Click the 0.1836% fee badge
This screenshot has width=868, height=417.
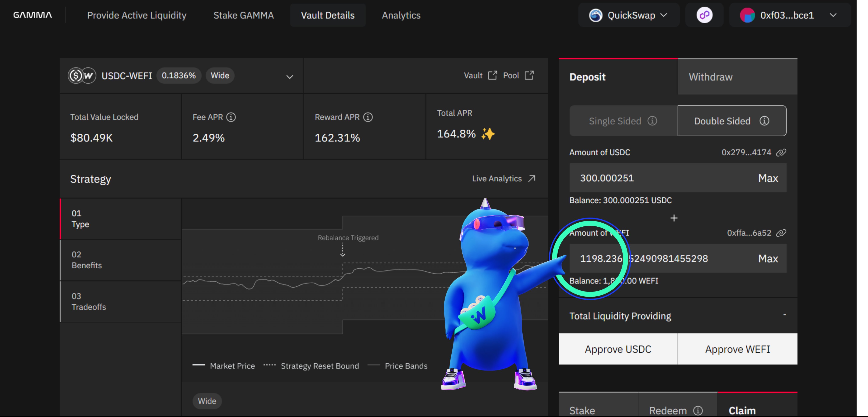click(x=179, y=75)
